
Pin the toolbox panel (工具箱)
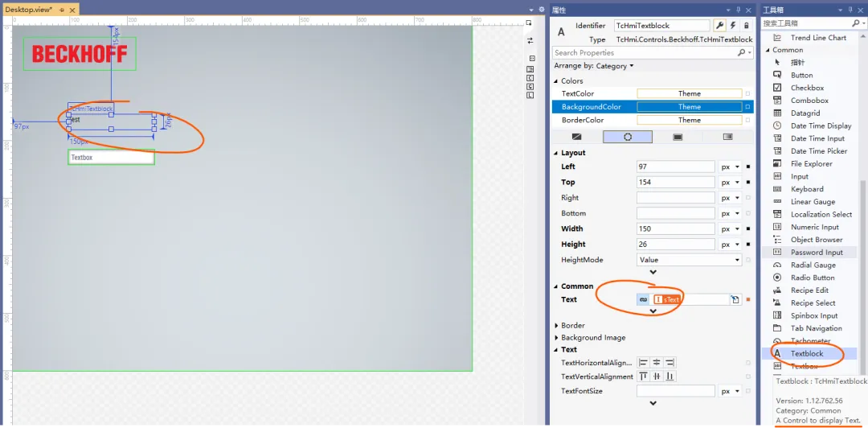coord(850,10)
